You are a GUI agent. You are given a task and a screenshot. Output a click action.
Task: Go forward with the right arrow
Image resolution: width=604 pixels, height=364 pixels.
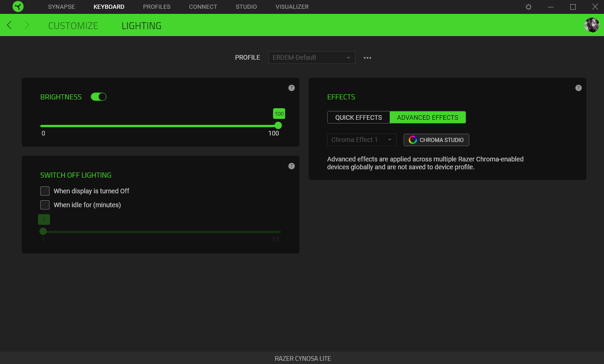coord(27,25)
